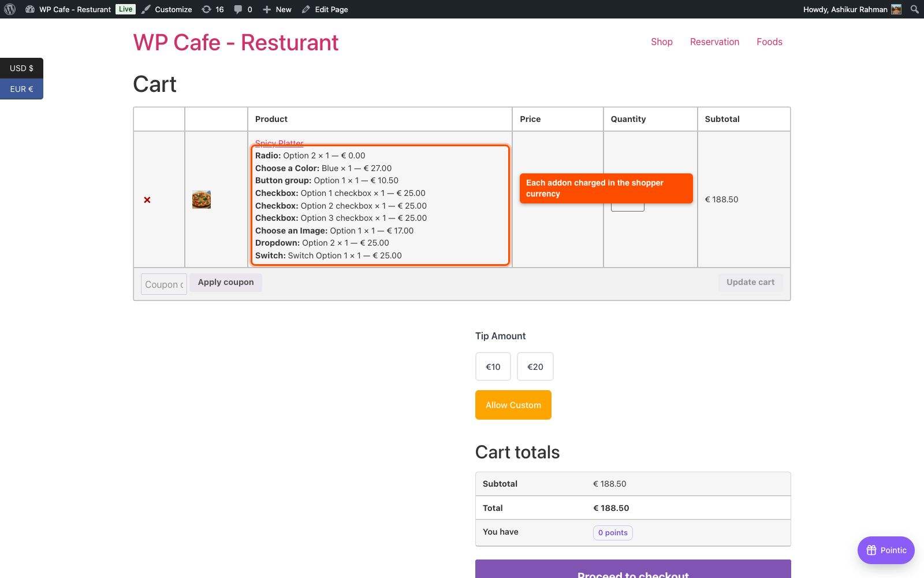
Task: Click Proceed to checkout button
Action: pyautogui.click(x=633, y=569)
